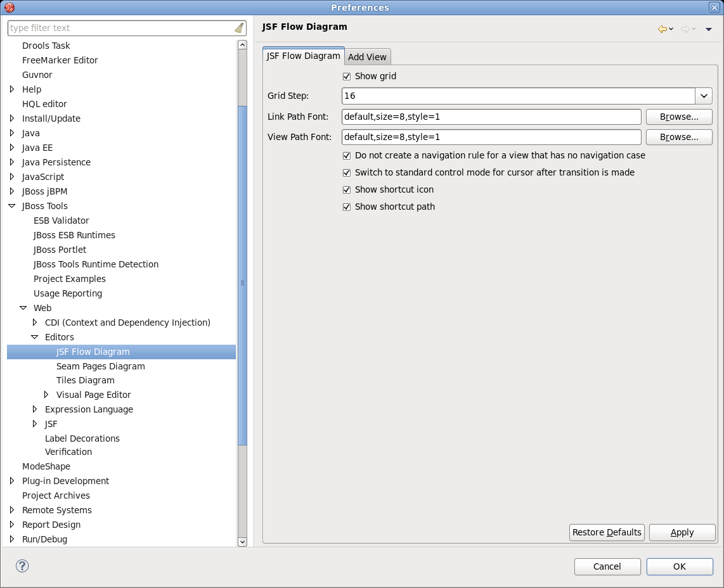Click the clear filter text broom icon
Viewport: 724px width, 588px height.
pyautogui.click(x=239, y=28)
